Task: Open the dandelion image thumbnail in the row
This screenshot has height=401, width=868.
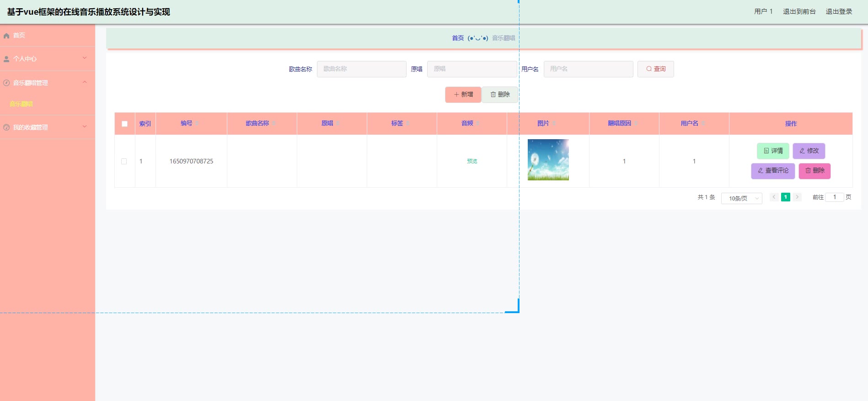Action: tap(548, 160)
